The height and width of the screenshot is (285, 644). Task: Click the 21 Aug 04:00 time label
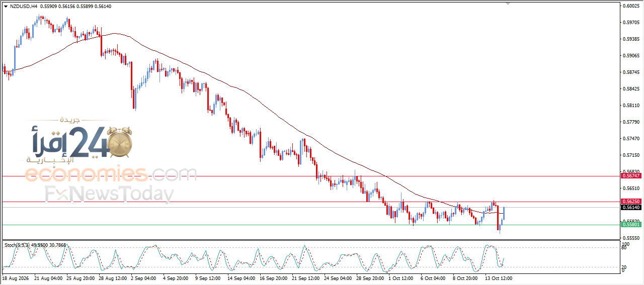coord(49,278)
